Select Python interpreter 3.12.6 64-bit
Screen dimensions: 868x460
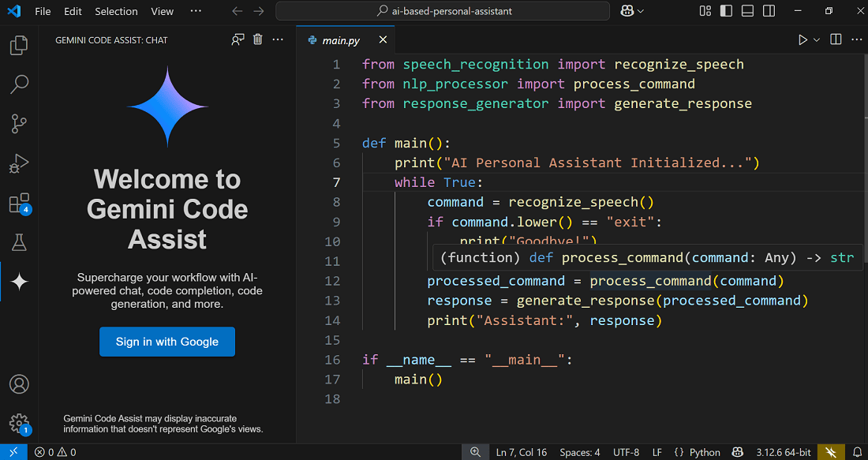click(x=782, y=452)
